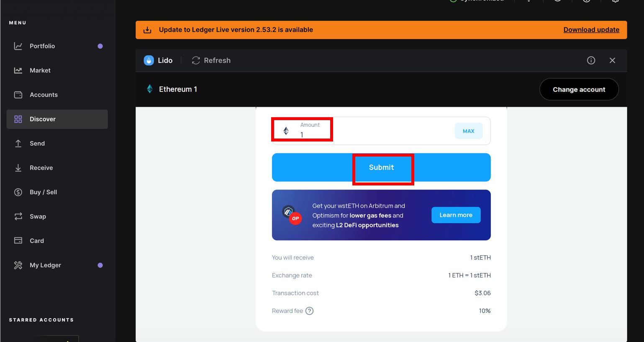Image resolution: width=644 pixels, height=342 pixels.
Task: Open the Lido info icon
Action: pos(591,60)
